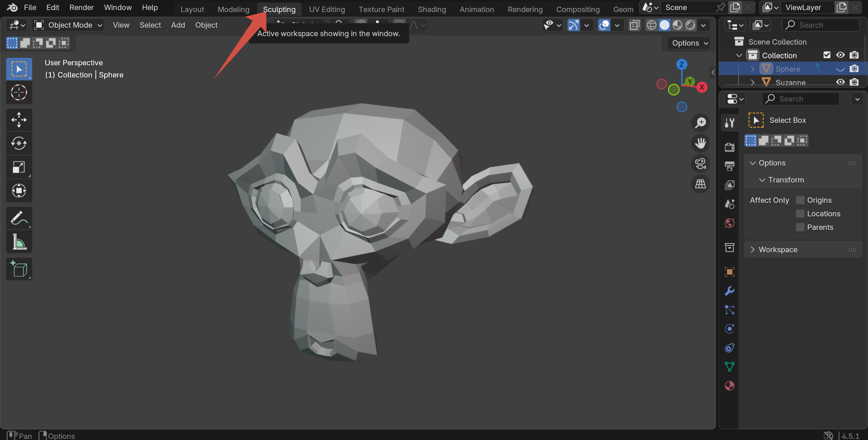Open the Scene properties tab

[730, 204]
